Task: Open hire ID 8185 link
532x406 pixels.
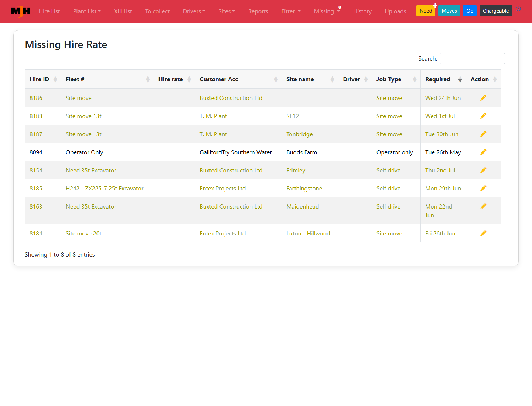Action: coord(36,188)
